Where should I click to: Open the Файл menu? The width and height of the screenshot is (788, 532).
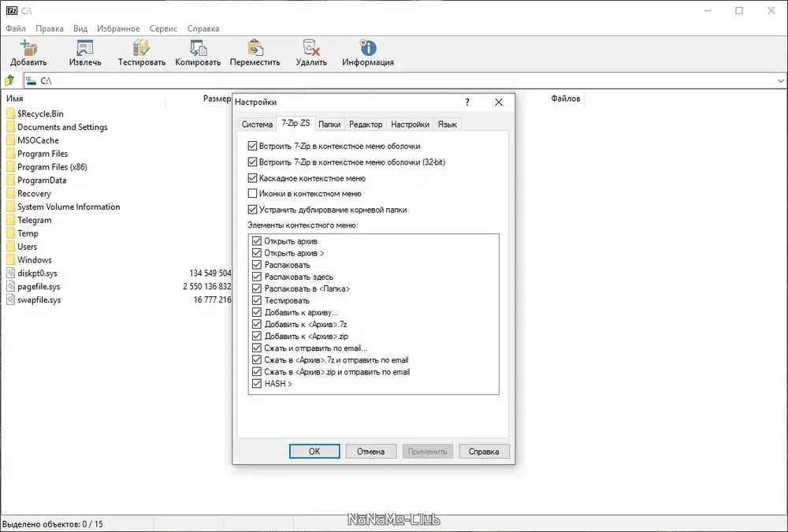click(x=16, y=28)
